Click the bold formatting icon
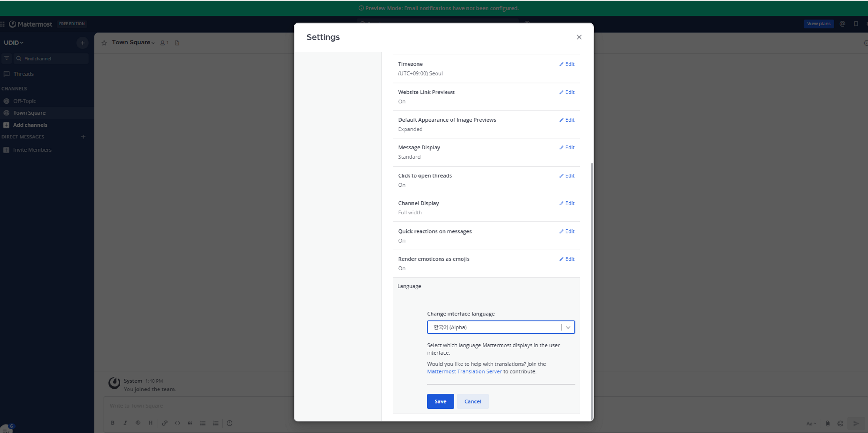Image resolution: width=868 pixels, height=433 pixels. pos(113,423)
